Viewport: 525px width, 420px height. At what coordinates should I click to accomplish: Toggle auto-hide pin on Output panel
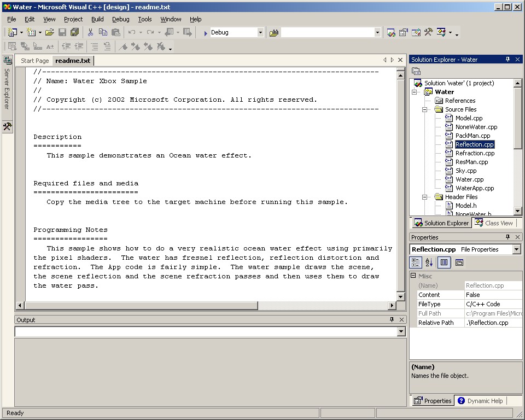click(392, 320)
